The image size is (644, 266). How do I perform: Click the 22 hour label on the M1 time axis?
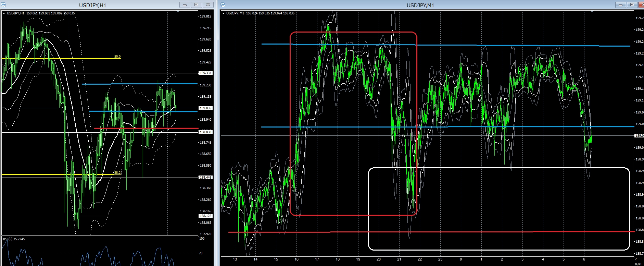point(420,259)
